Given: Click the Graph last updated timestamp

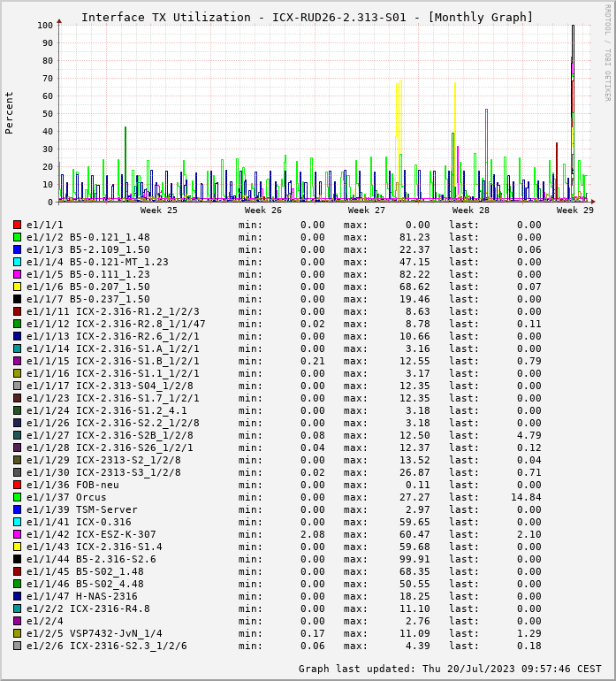Looking at the screenshot, I should point(450,669).
